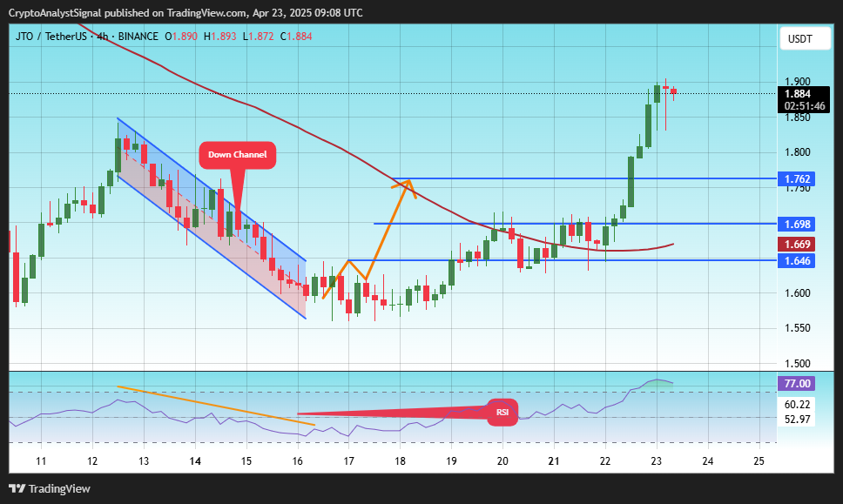Click the open value O1.890

(x=180, y=37)
